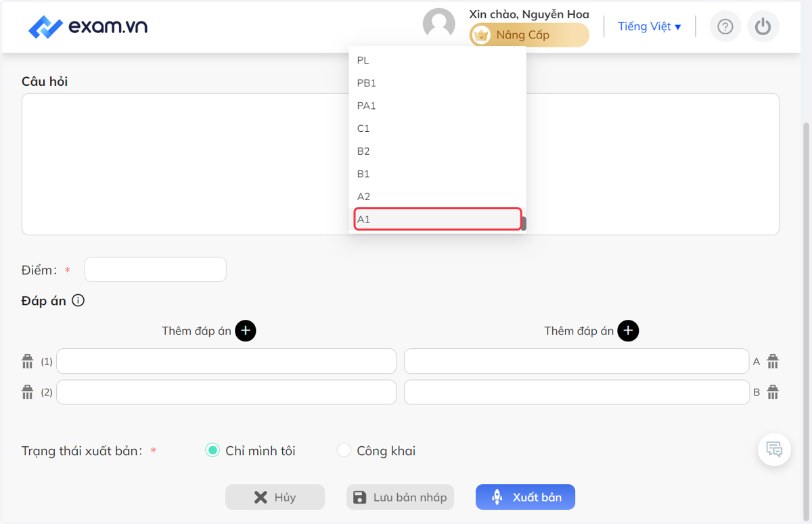Choose A2 from the dropdown list
This screenshot has width=812, height=524.
[x=437, y=197]
